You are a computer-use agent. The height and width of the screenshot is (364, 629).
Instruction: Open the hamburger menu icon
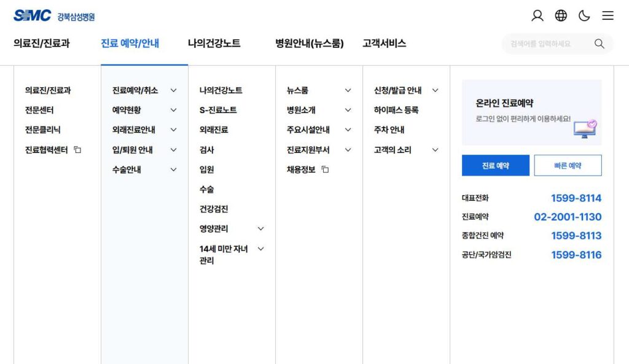point(608,15)
